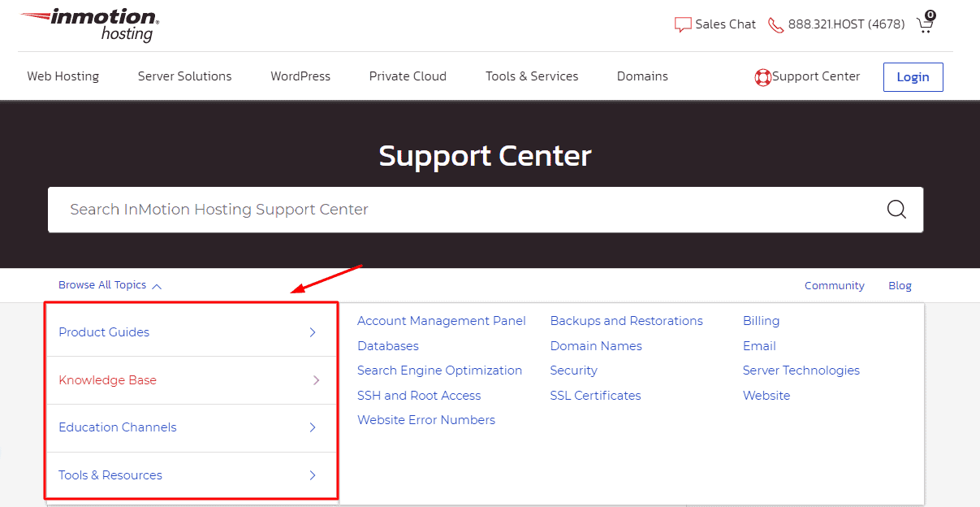The height and width of the screenshot is (507, 980).
Task: Open the WordPress navigation item
Action: pyautogui.click(x=300, y=76)
